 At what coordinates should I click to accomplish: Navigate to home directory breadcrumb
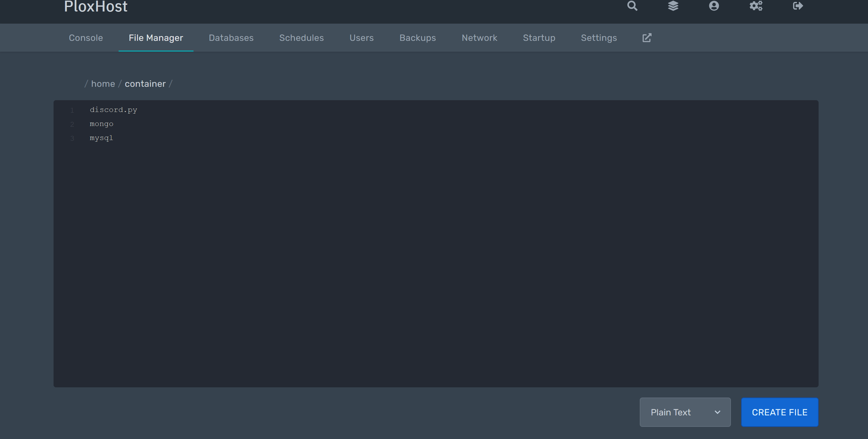click(103, 84)
